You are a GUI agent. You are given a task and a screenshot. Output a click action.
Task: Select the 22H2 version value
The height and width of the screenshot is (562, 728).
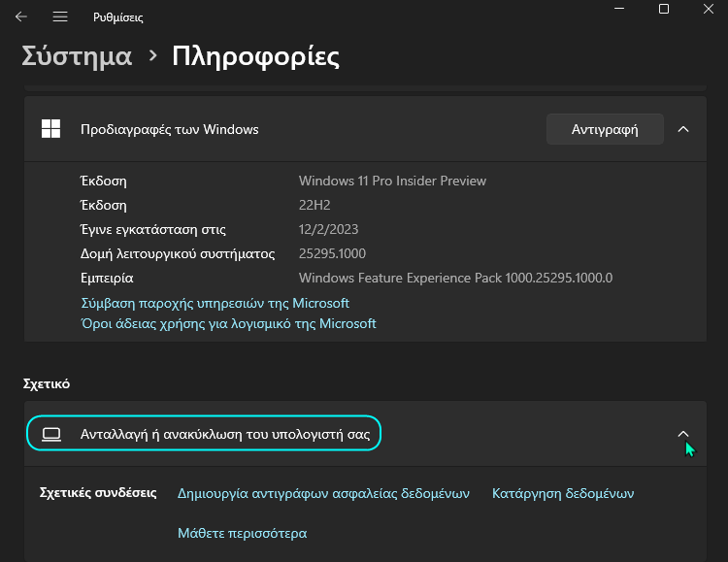pyautogui.click(x=314, y=205)
